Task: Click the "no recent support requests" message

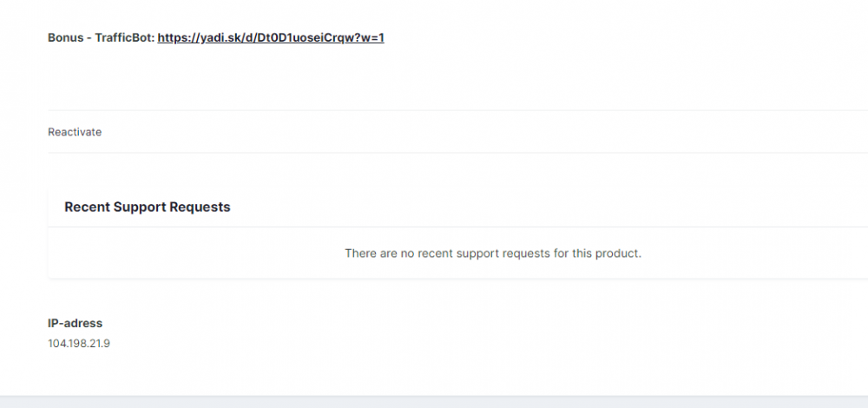Action: pos(492,253)
